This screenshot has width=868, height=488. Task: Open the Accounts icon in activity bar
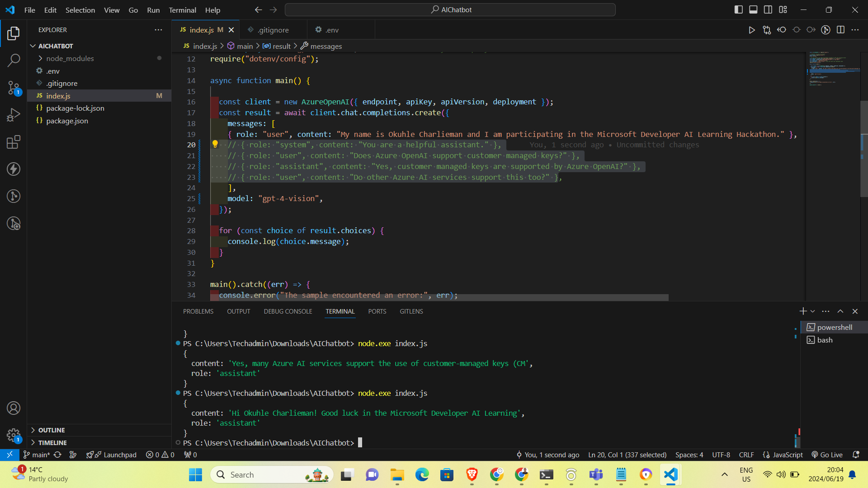coord(14,408)
